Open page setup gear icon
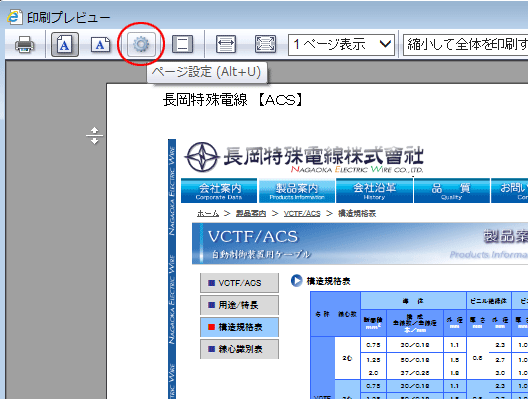 coord(141,44)
